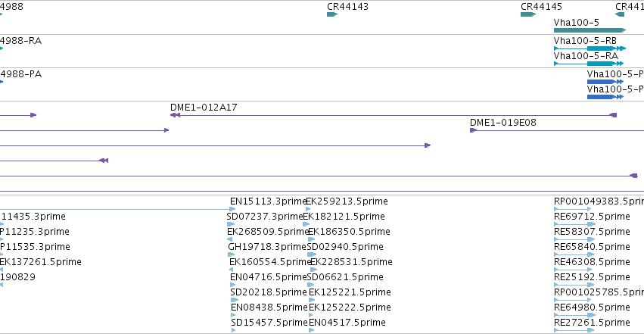Click the RE69712.5prime EST label
Image resolution: width=644 pixels, height=334 pixels.
tap(592, 217)
